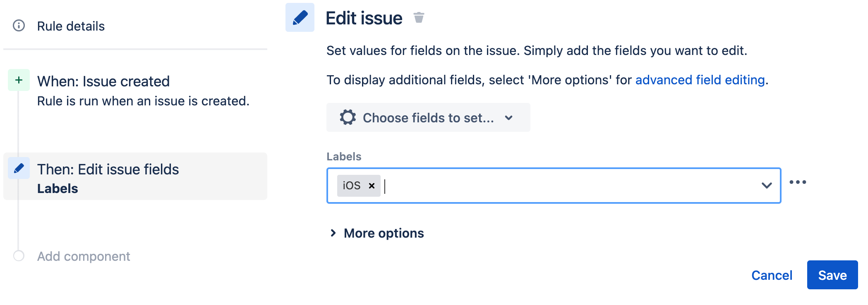Click the large pencil icon next to Edit issue heading

tap(300, 18)
